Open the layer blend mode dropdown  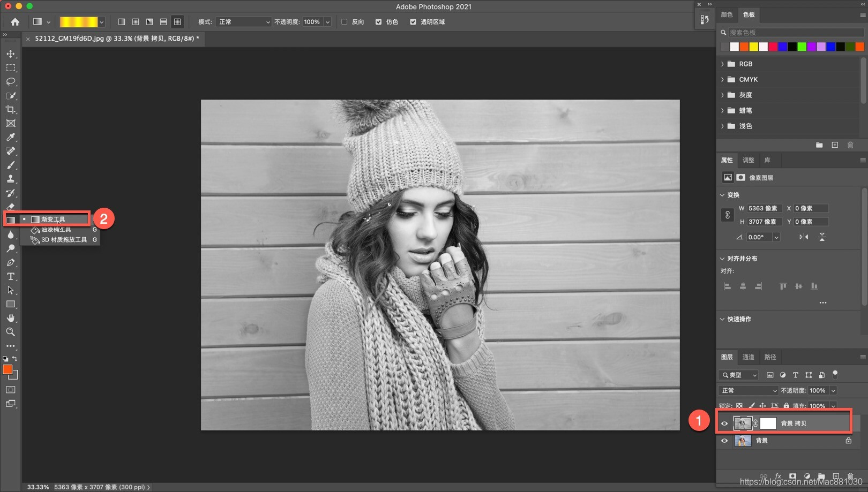coord(748,390)
